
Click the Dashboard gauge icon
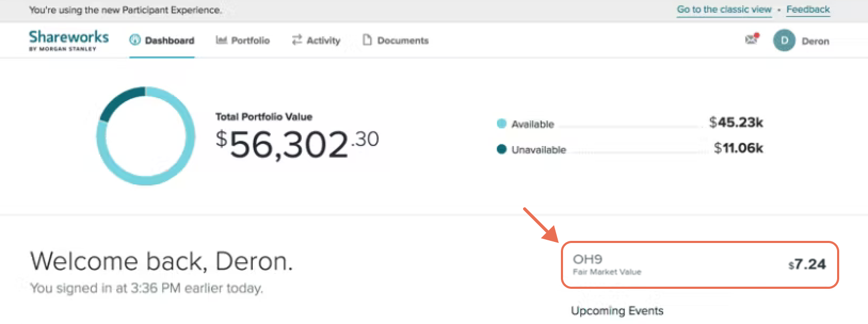tap(135, 40)
